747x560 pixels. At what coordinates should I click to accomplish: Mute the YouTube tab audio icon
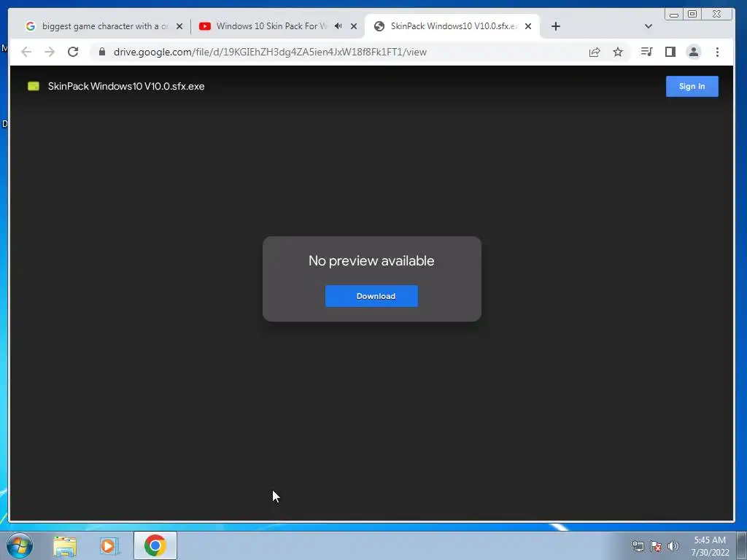coord(338,26)
